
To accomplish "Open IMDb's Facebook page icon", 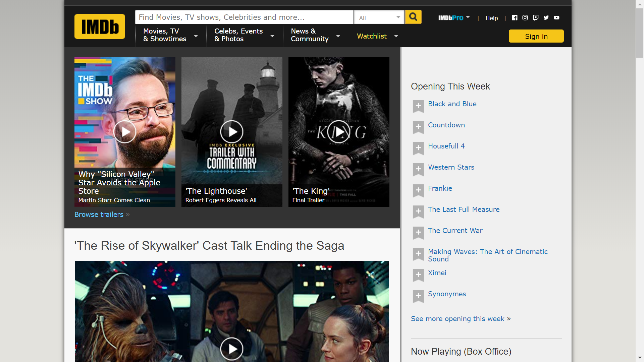I will point(515,18).
